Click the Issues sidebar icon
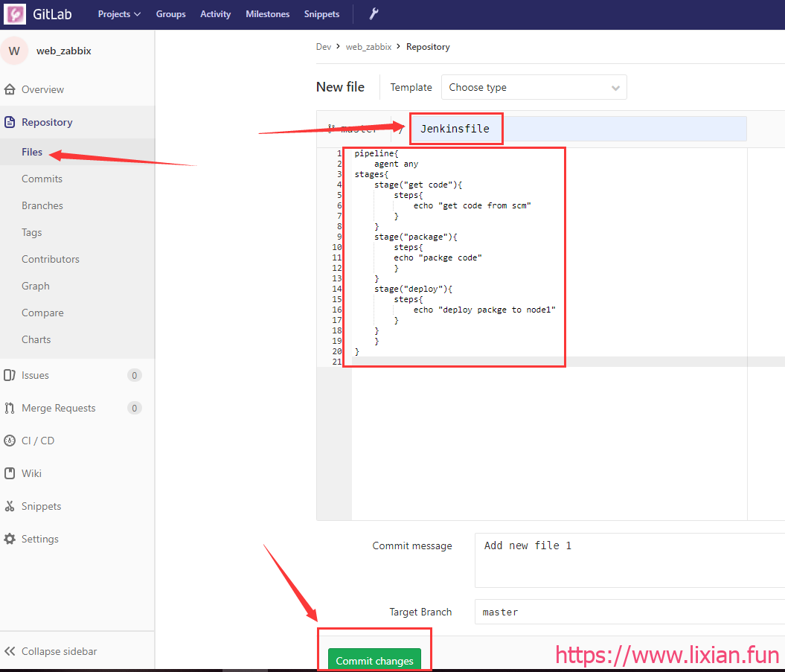785x672 pixels. (10, 375)
